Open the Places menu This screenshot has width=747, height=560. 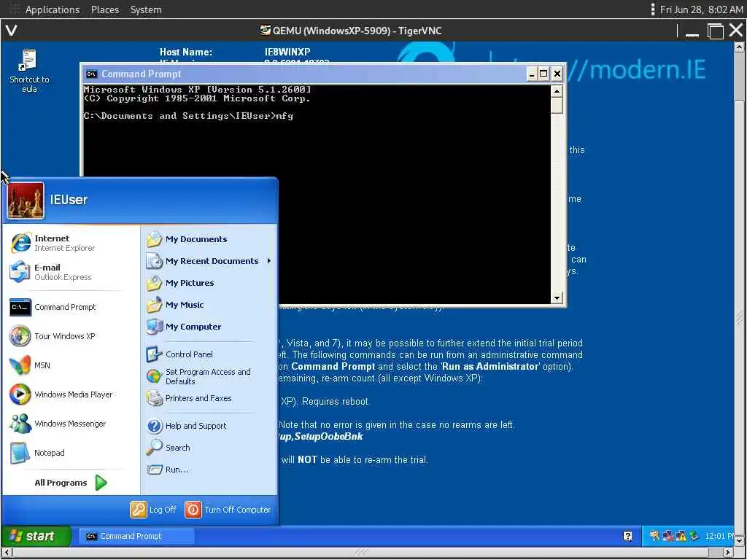click(x=105, y=9)
